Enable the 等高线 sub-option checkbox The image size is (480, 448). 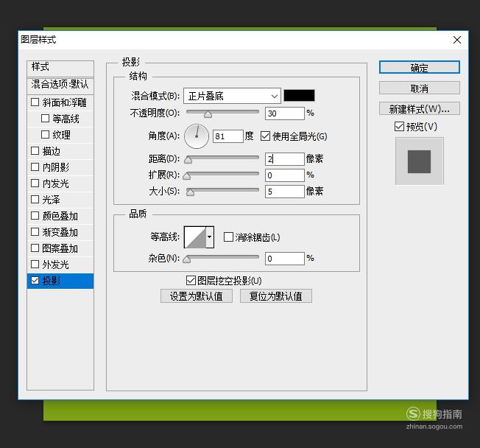point(45,118)
